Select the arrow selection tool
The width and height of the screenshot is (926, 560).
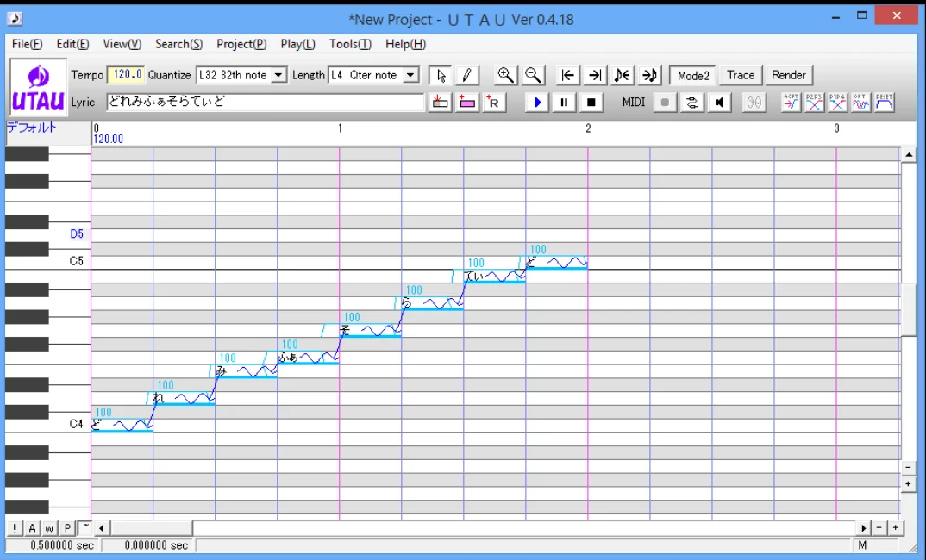click(441, 76)
